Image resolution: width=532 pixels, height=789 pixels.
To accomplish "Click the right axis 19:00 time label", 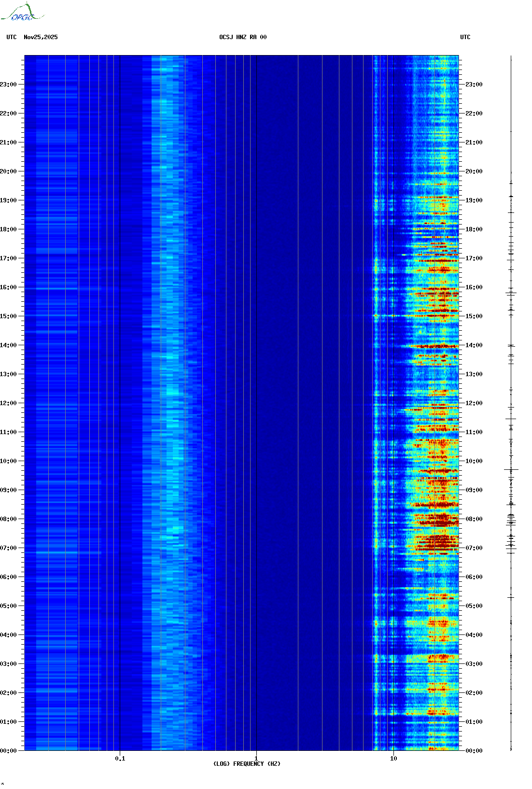I will point(474,200).
